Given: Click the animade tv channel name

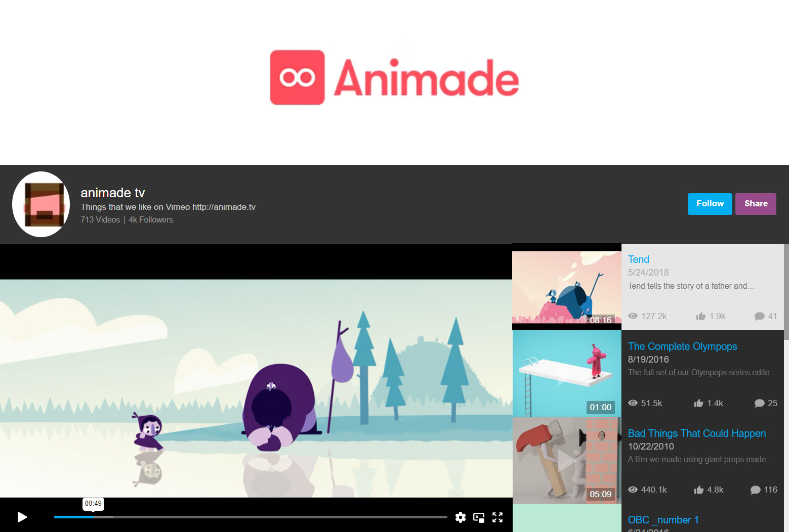Looking at the screenshot, I should (113, 193).
